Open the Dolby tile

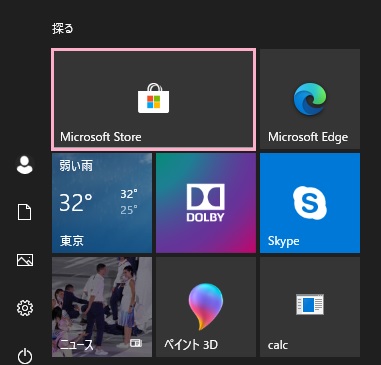(x=206, y=203)
